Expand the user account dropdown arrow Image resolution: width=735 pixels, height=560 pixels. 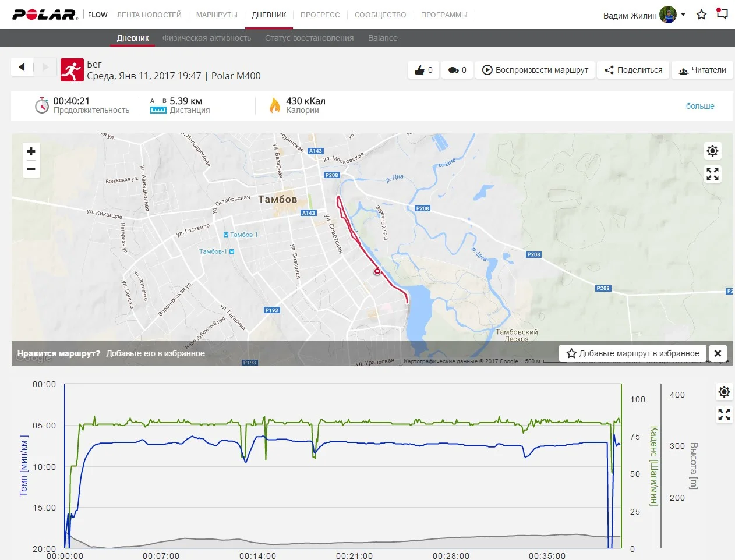[683, 15]
